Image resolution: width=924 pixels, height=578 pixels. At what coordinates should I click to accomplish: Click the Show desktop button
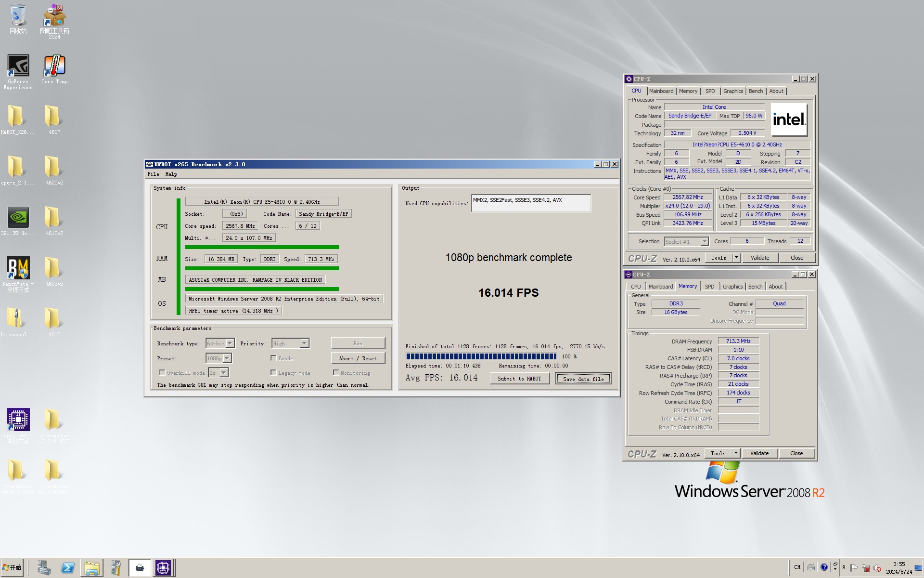pos(918,568)
